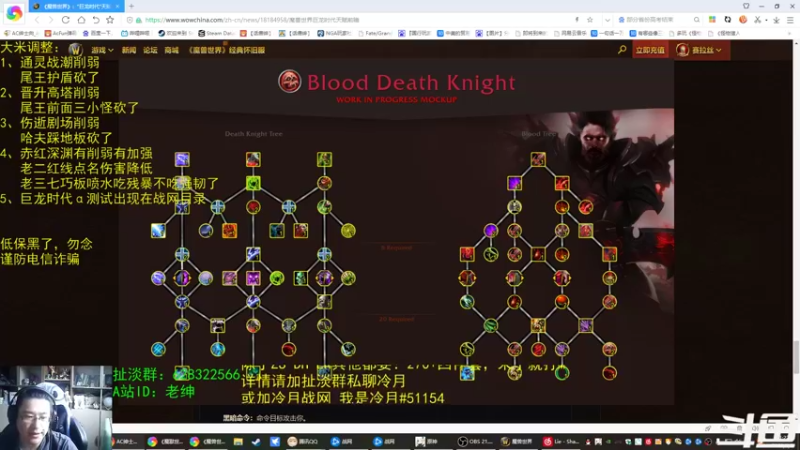Image resolution: width=800 pixels, height=450 pixels.
Task: Click the undo-close-tab arrow icon
Action: pos(96,20)
